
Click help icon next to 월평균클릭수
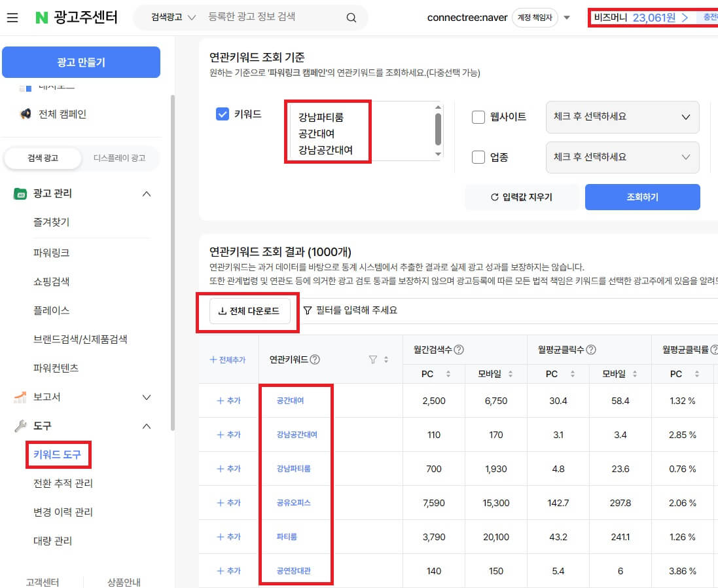(591, 350)
